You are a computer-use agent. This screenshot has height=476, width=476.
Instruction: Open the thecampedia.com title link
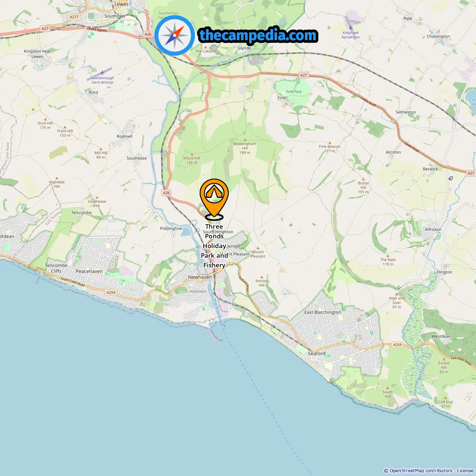258,35
